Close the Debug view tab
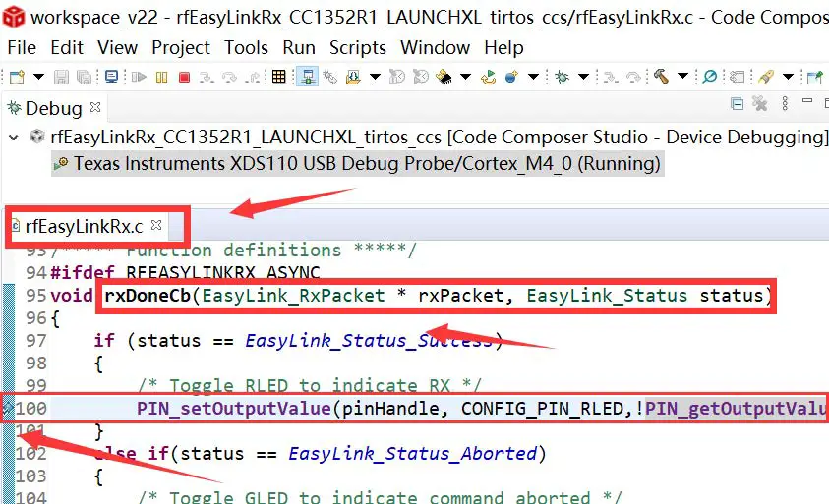Screen dimensions: 829x504 pyautogui.click(x=95, y=107)
